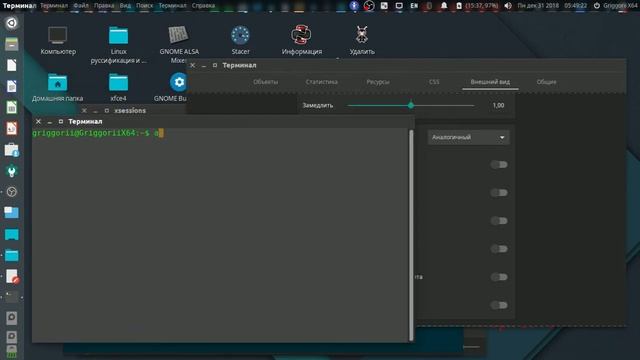The image size is (640, 360).
Task: Toggle the fourth switch in the inspector panel
Action: (499, 249)
